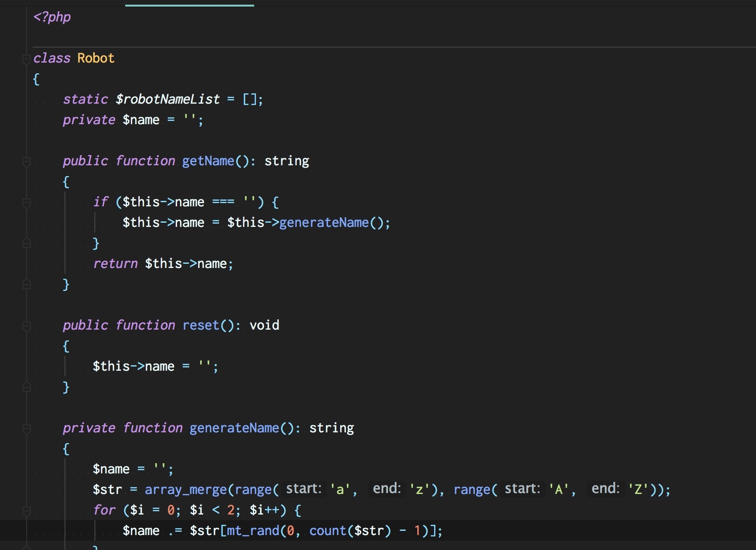Click fold end marker of reset function
Screen dimensions: 756x550
click(27, 387)
